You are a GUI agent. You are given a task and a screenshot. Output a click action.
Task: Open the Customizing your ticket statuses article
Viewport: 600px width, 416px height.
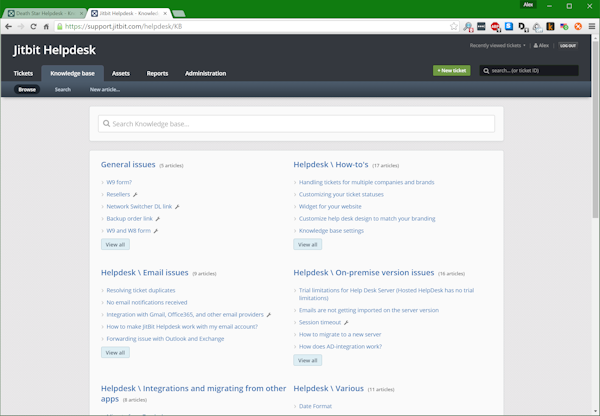tap(341, 194)
